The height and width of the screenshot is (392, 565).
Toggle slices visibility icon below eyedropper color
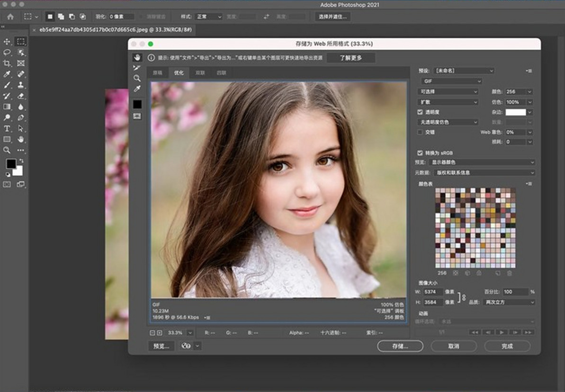pos(137,116)
